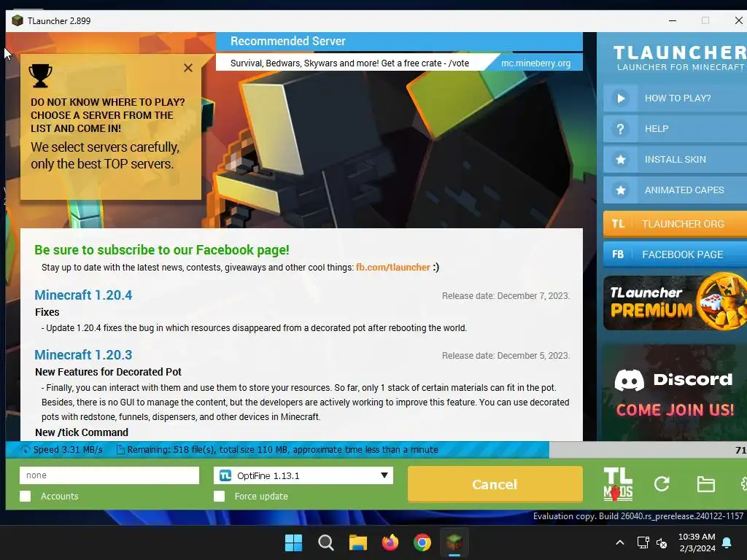This screenshot has width=747, height=560.
Task: Cancel the current download
Action: click(x=495, y=484)
